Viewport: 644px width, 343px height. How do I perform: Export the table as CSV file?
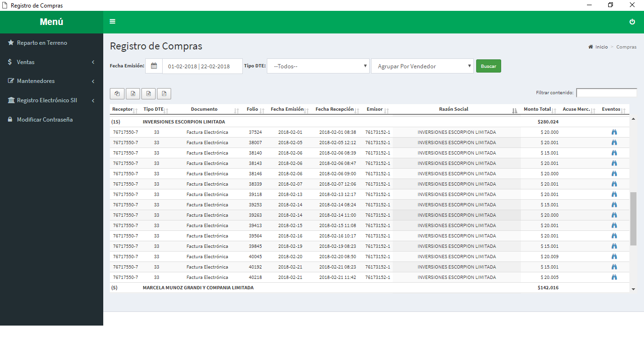[x=149, y=94]
